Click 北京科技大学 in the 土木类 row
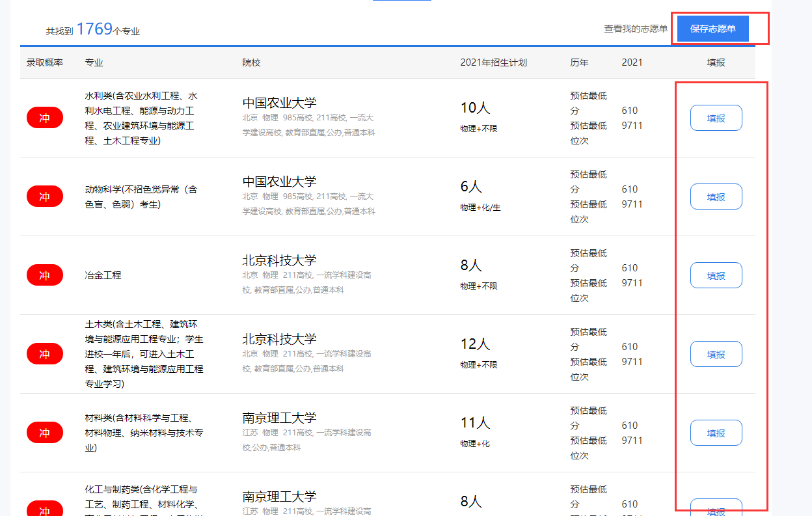 point(280,339)
